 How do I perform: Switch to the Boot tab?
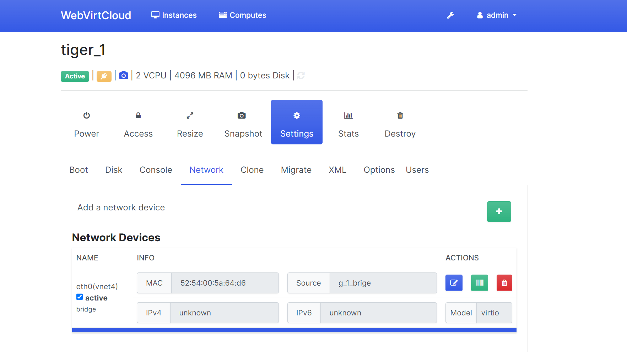click(79, 170)
